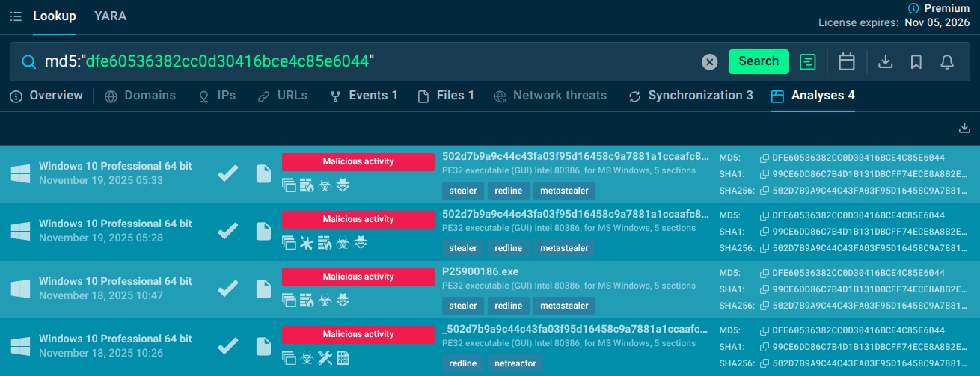Click the notification bell icon

pyautogui.click(x=947, y=62)
